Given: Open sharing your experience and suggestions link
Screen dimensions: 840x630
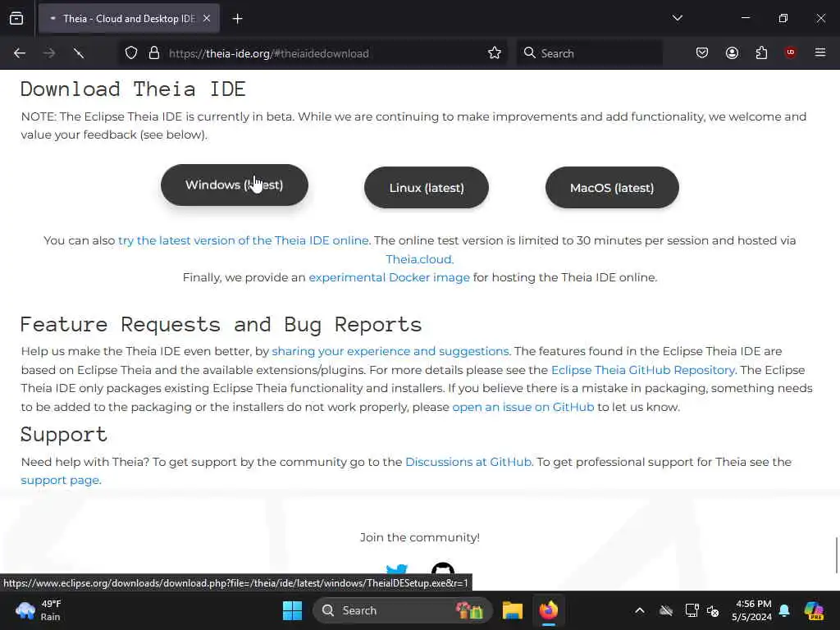Looking at the screenshot, I should (391, 351).
